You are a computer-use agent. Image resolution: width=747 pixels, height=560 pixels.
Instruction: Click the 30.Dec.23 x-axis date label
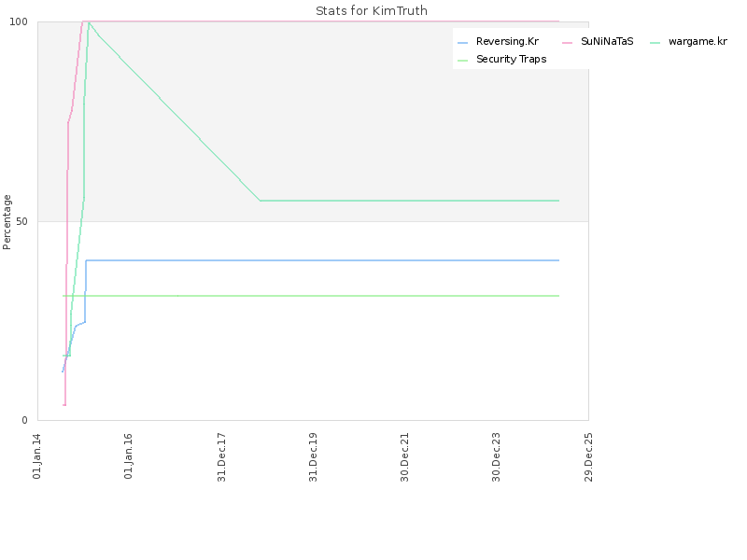point(496,455)
